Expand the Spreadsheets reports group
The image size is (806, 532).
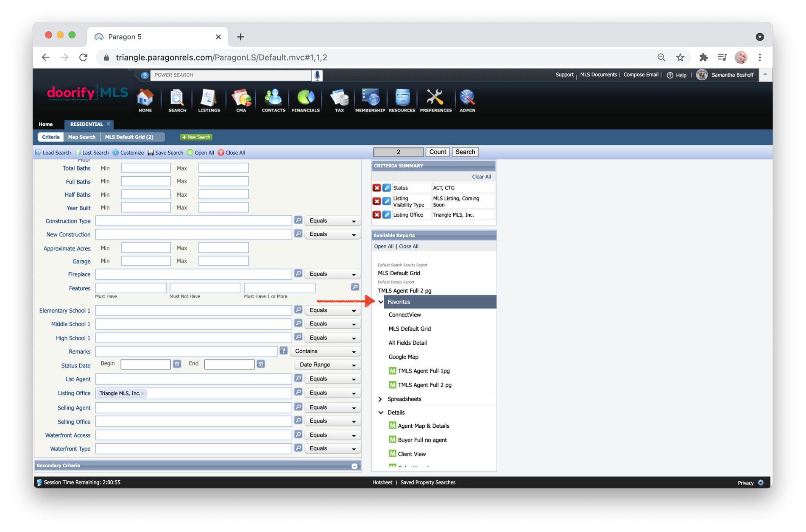[x=380, y=399]
